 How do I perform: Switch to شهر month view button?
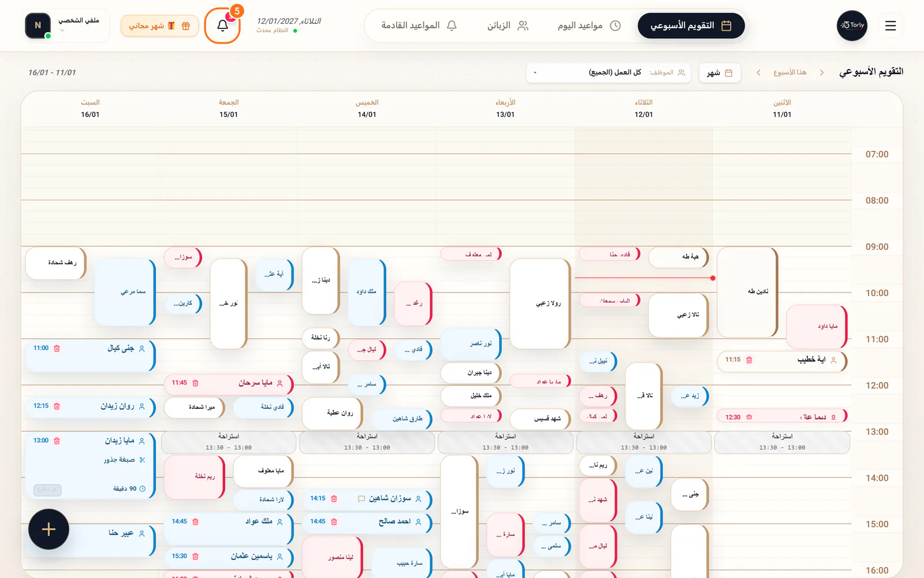point(720,72)
